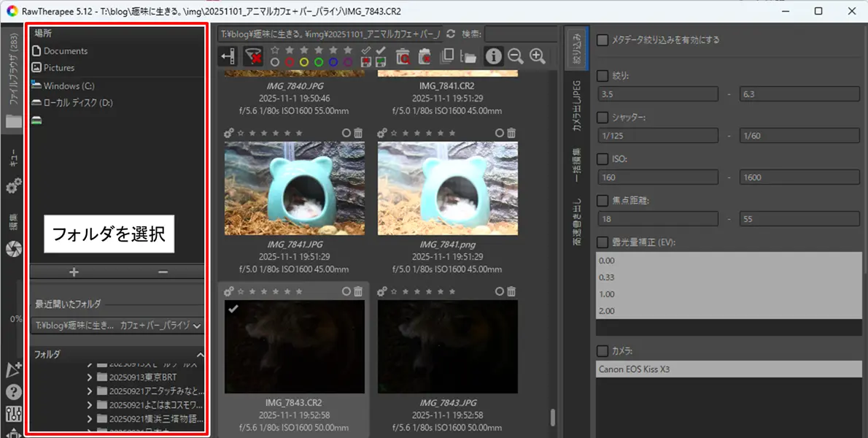Zoom in thumbnails with magnifier plus icon

click(x=538, y=55)
